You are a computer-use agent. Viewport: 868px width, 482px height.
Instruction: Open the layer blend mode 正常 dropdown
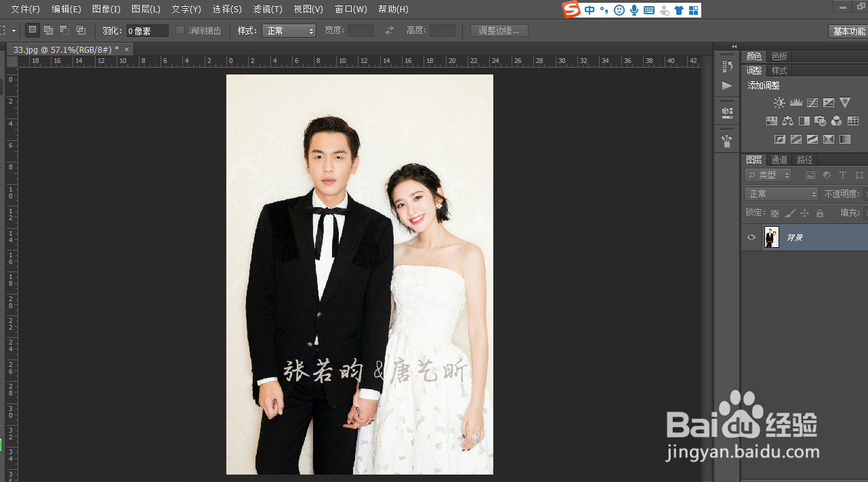coord(781,194)
